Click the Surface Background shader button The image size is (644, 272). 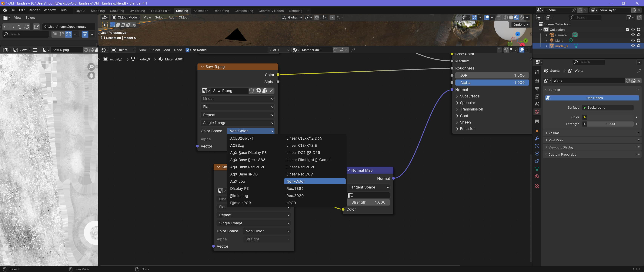pyautogui.click(x=608, y=108)
